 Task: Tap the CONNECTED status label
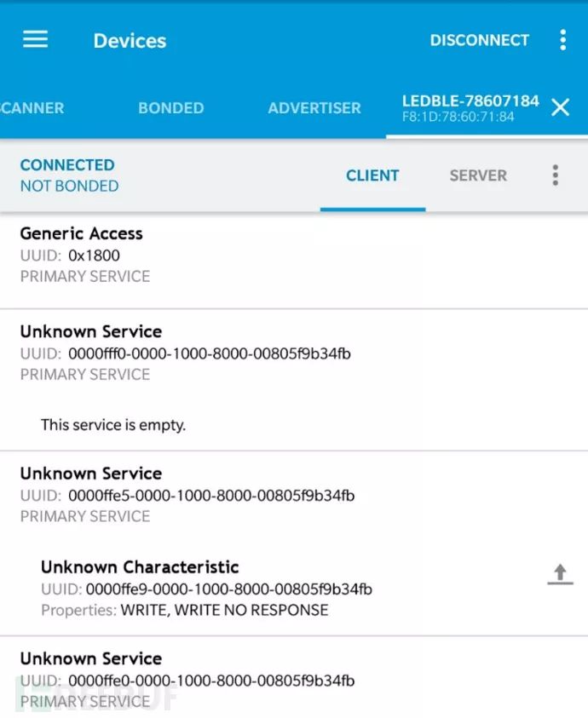point(67,165)
